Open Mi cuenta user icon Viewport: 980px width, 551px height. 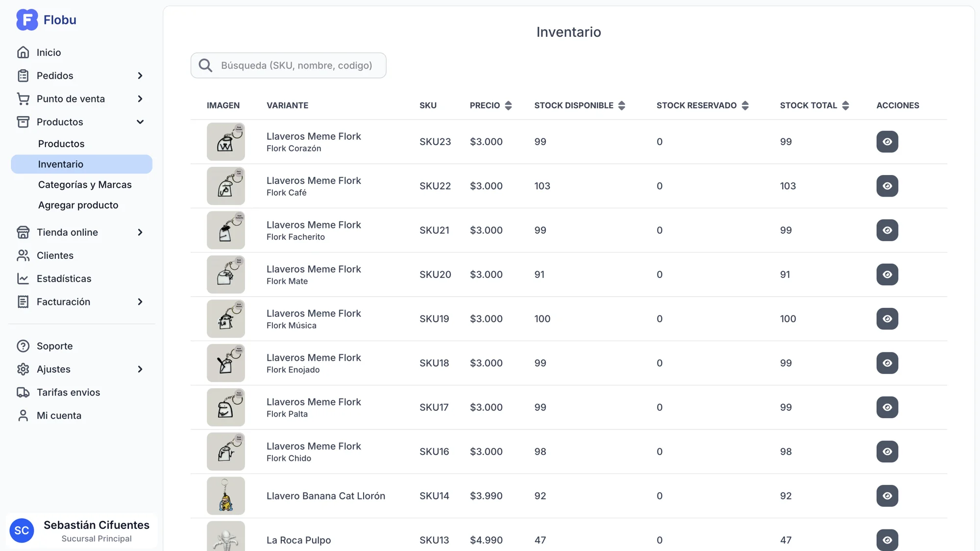[23, 416]
